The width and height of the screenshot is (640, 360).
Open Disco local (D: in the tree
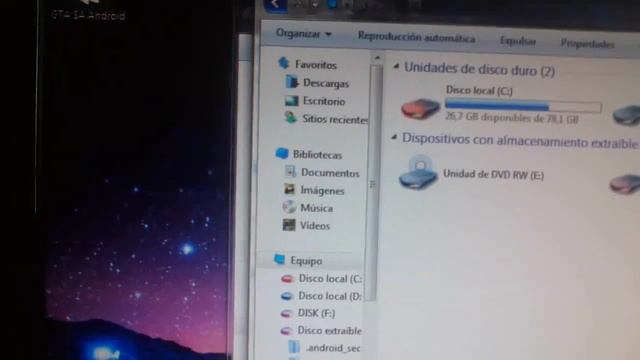(x=330, y=296)
